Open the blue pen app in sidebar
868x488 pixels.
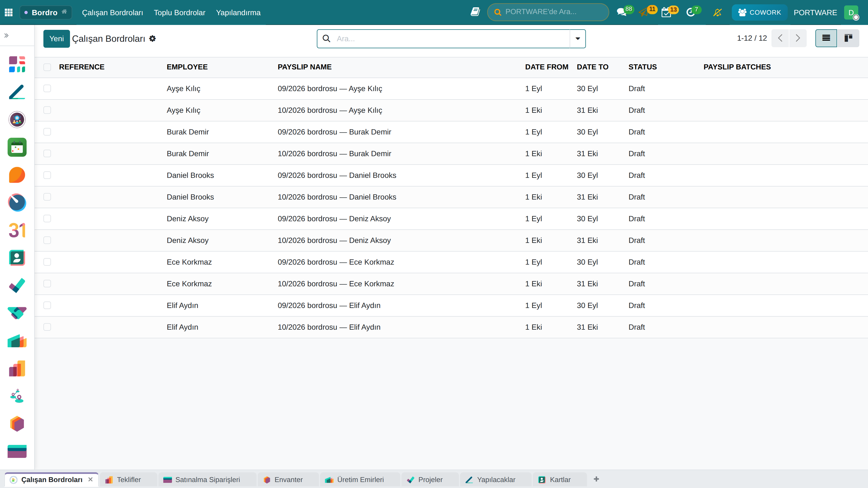[x=17, y=92]
